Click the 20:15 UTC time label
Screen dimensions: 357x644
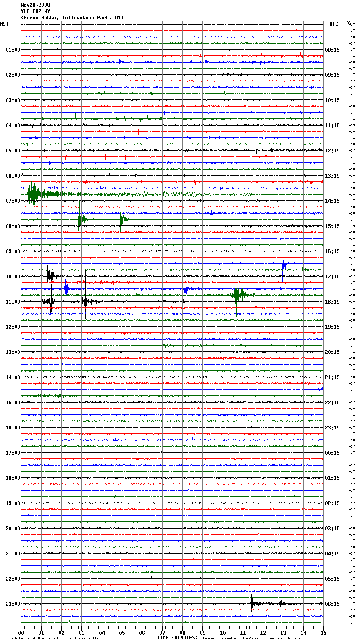coord(332,352)
